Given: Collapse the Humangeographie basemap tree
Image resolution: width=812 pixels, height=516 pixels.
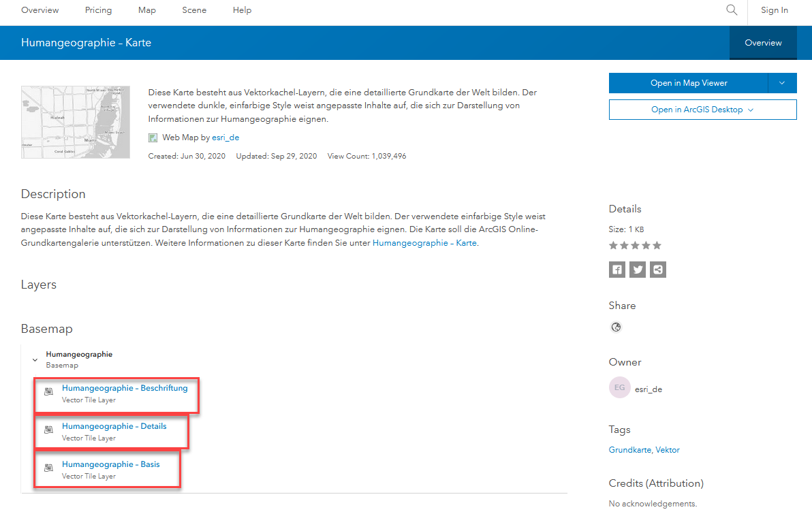Looking at the screenshot, I should (x=35, y=359).
